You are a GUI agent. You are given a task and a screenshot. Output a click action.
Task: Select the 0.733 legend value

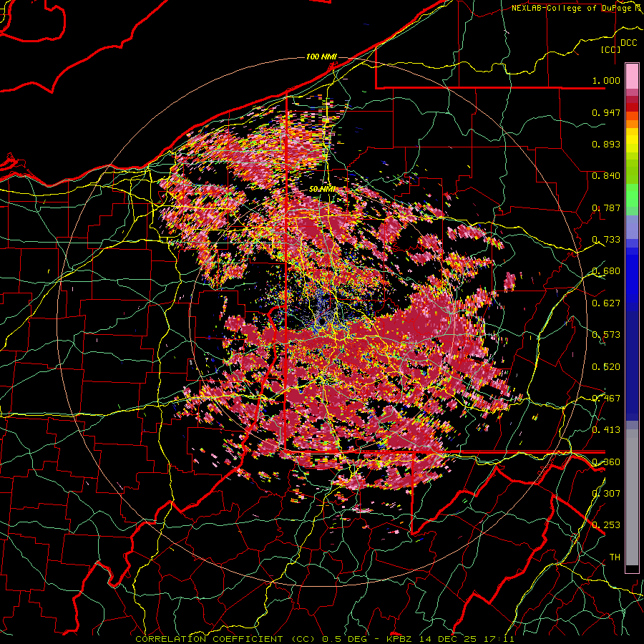pyautogui.click(x=606, y=240)
